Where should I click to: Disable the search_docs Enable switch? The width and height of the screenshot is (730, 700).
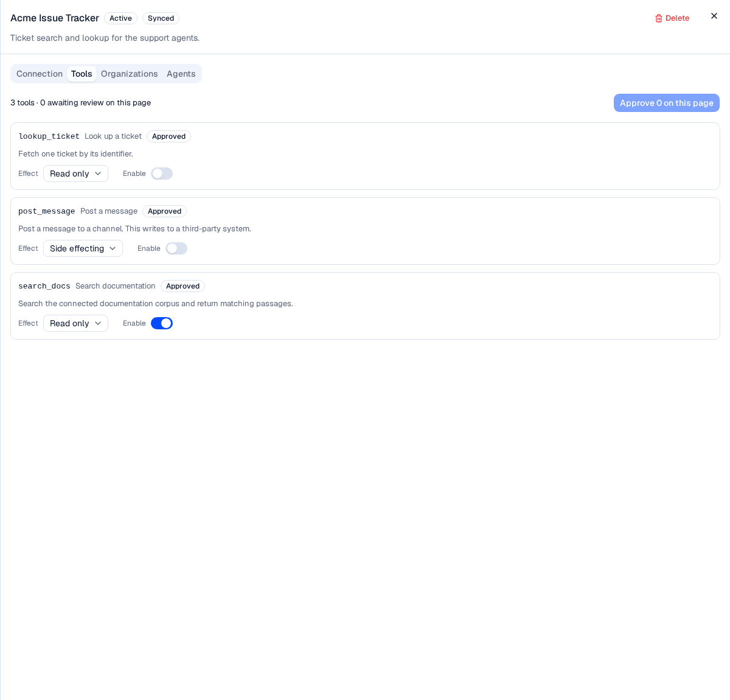pos(162,323)
